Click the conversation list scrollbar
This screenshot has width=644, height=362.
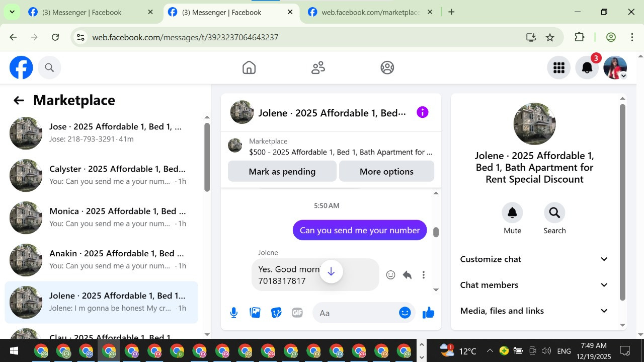click(207, 157)
